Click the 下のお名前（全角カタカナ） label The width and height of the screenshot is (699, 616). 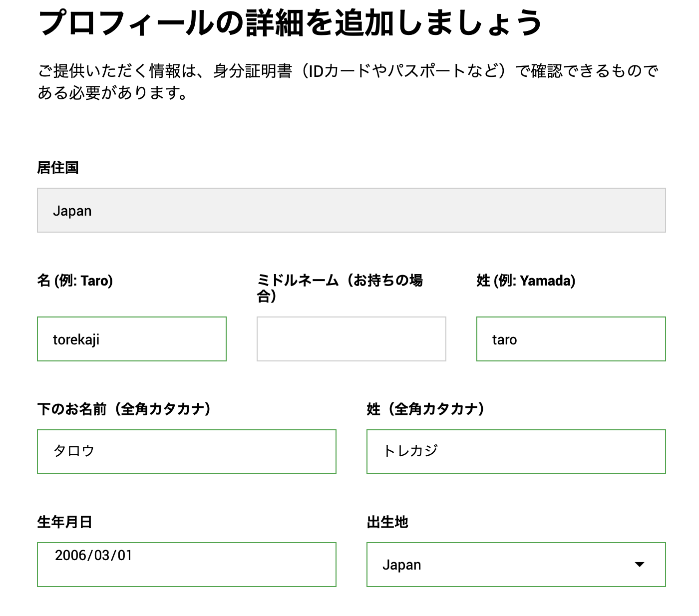pos(124,409)
